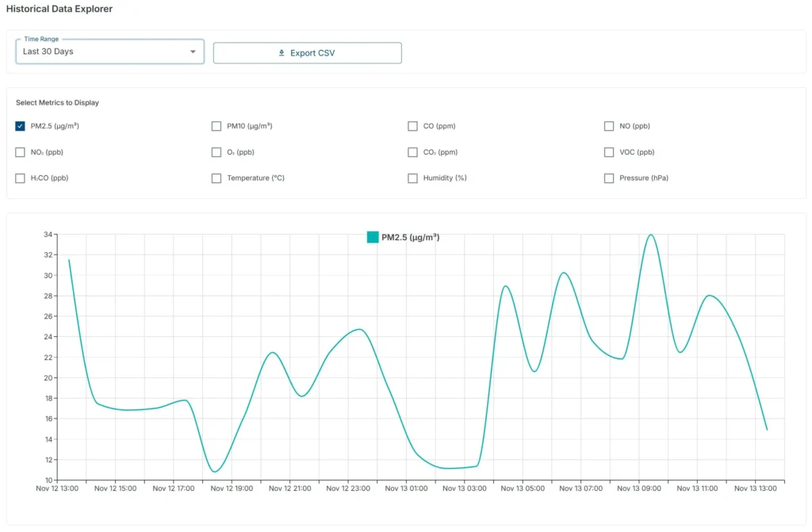Click the Historical Data Explorer heading
Screen dimensions: 812x532
[x=59, y=9]
